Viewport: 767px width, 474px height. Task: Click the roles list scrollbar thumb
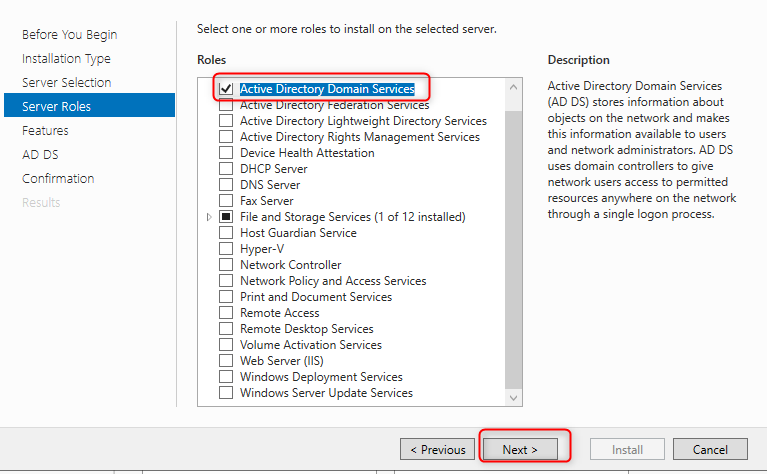coord(513,249)
